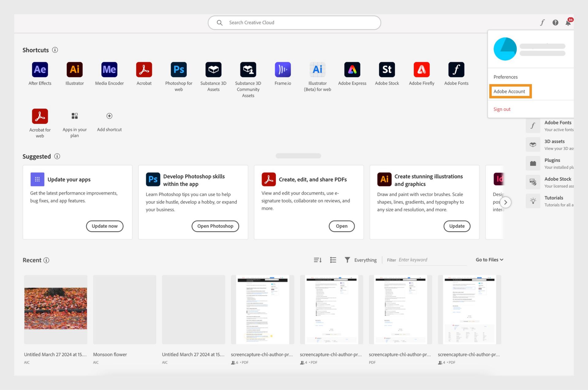Scroll suggested cards carousel right
Image resolution: width=588 pixels, height=390 pixels.
pos(505,202)
